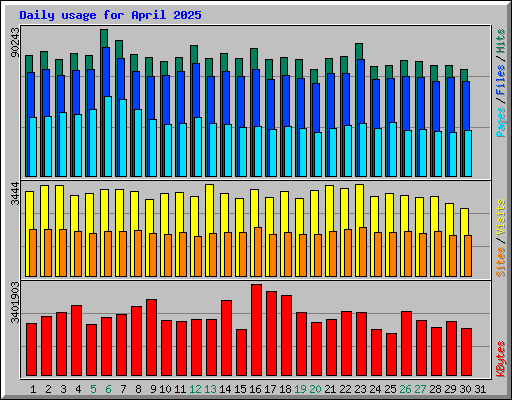Click day label 2 on the x-axis

click(x=48, y=389)
